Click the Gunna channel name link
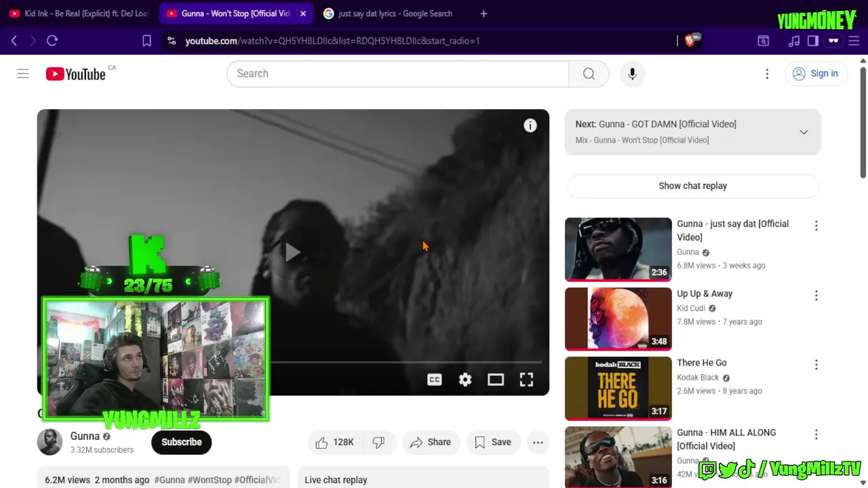The width and height of the screenshot is (868, 488). 85,436
